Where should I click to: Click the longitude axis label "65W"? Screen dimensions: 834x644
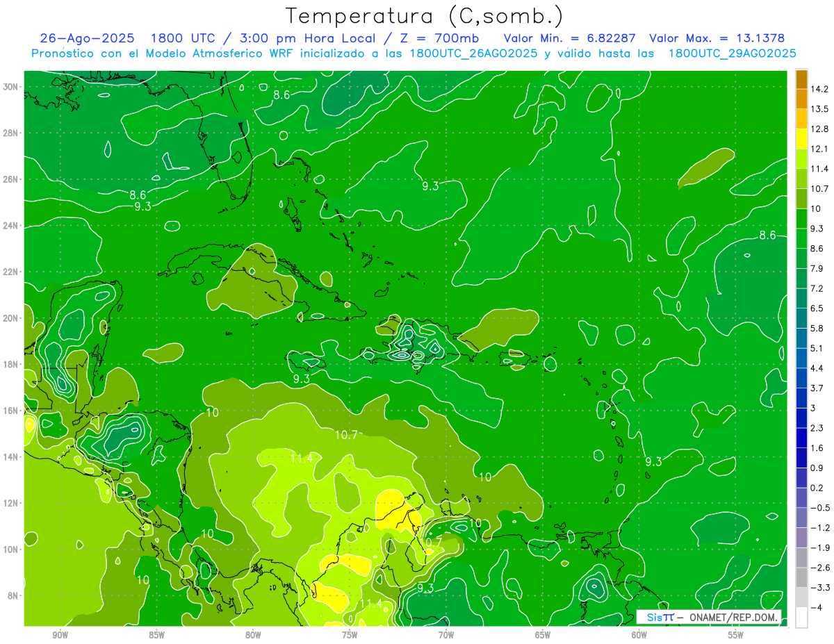(x=543, y=635)
